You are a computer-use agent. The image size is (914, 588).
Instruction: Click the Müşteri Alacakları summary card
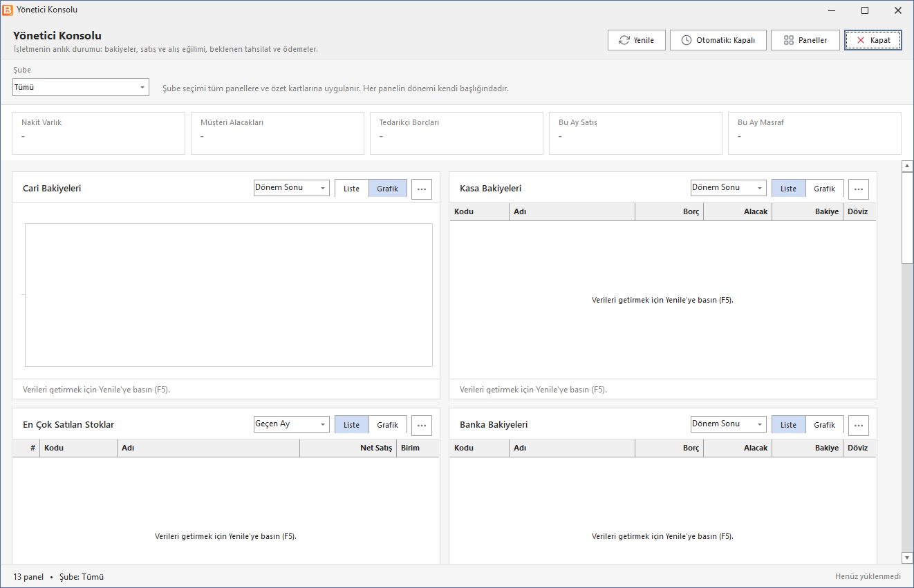coord(278,133)
